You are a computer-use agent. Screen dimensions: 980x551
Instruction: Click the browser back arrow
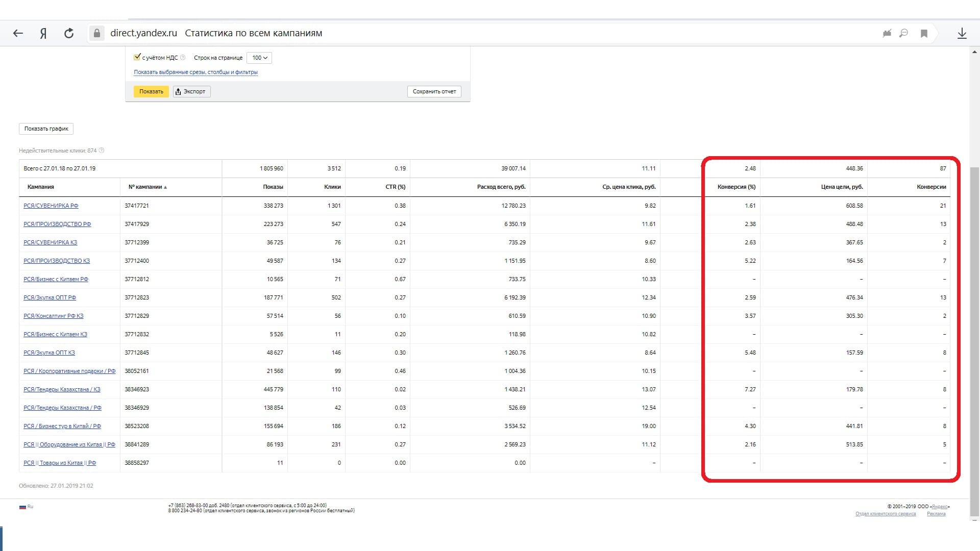(x=18, y=33)
